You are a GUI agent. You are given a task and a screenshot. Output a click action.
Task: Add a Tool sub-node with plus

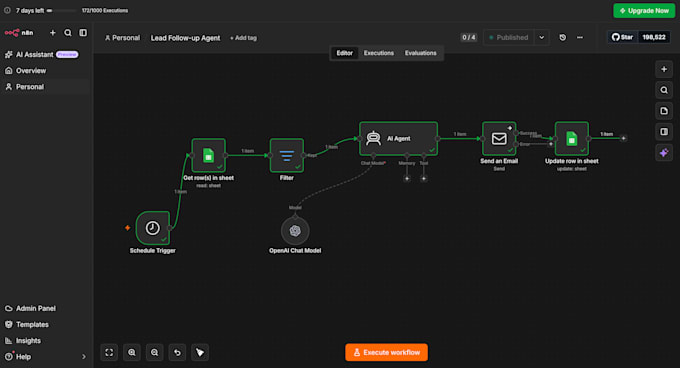point(424,179)
